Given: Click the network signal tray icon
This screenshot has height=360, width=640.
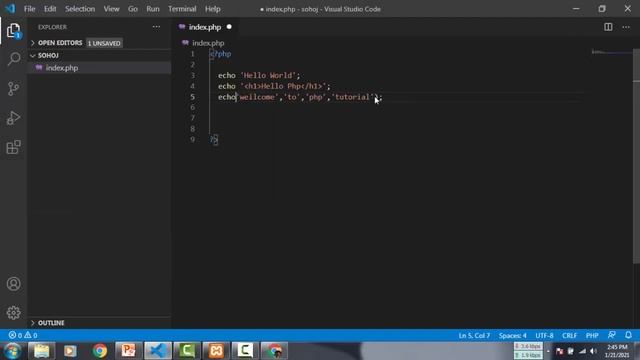Looking at the screenshot, I should 582,351.
